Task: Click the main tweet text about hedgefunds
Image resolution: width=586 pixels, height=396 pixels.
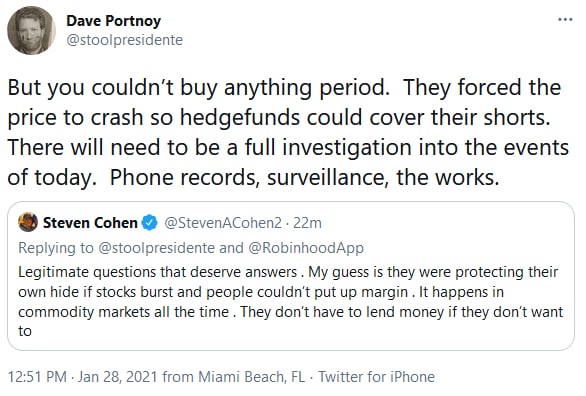Action: tap(288, 132)
